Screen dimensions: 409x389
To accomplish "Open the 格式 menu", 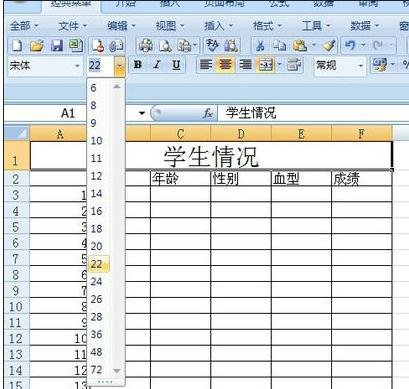I will 267,26.
